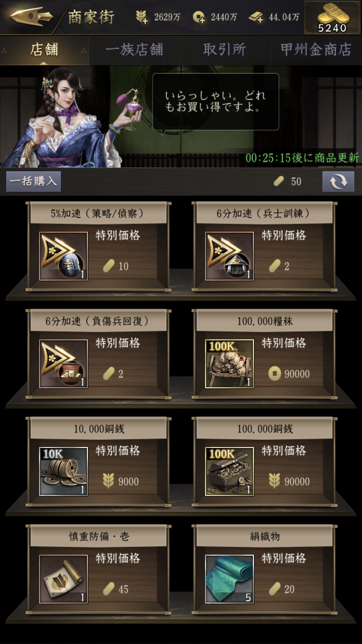Add copper coins via the coin plus icon

(198, 17)
